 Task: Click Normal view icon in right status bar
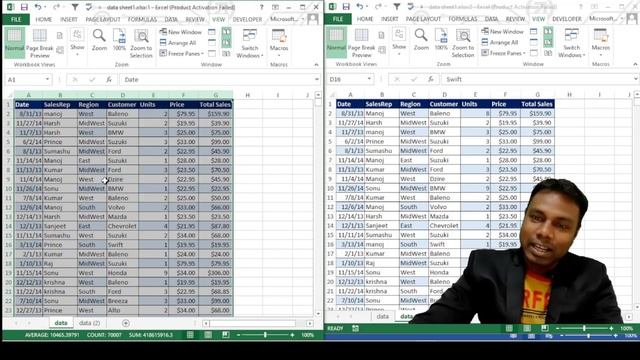[509, 328]
